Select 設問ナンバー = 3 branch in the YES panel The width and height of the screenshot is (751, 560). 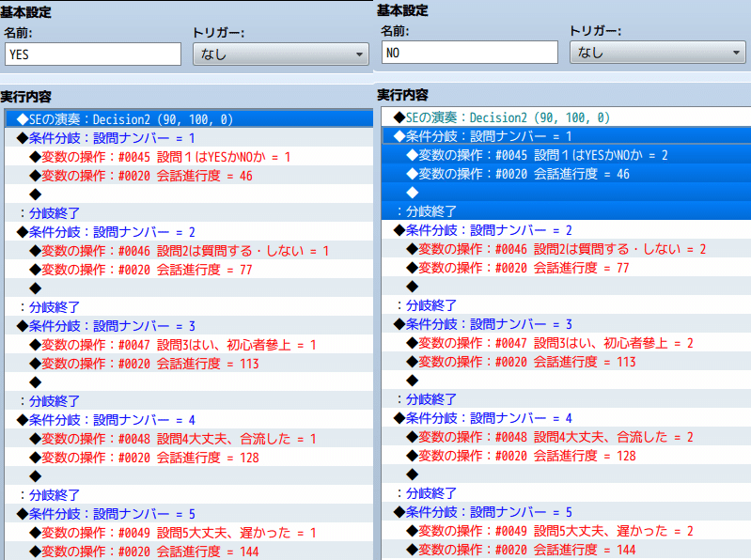click(x=189, y=326)
